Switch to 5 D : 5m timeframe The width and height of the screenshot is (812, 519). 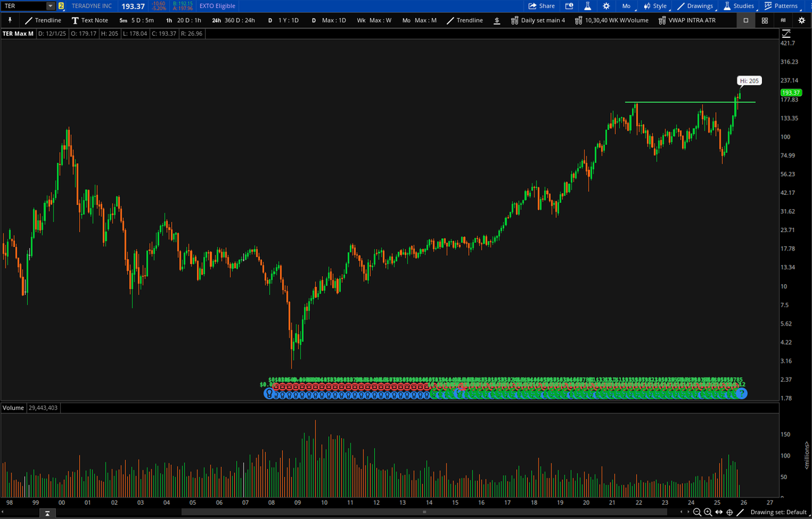click(137, 20)
